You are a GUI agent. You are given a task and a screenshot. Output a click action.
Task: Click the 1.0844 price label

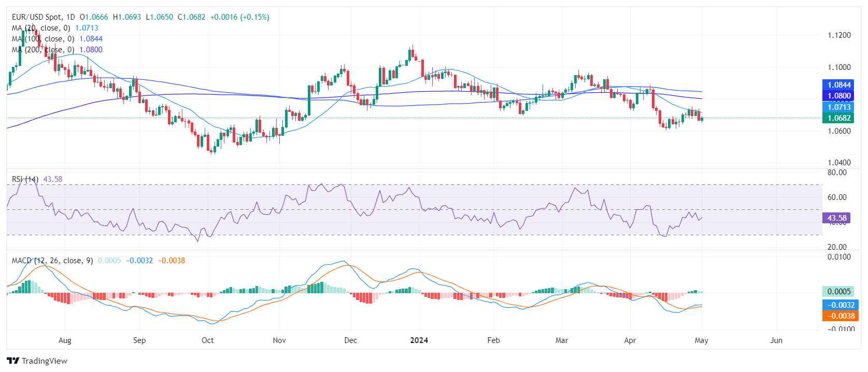click(x=837, y=85)
